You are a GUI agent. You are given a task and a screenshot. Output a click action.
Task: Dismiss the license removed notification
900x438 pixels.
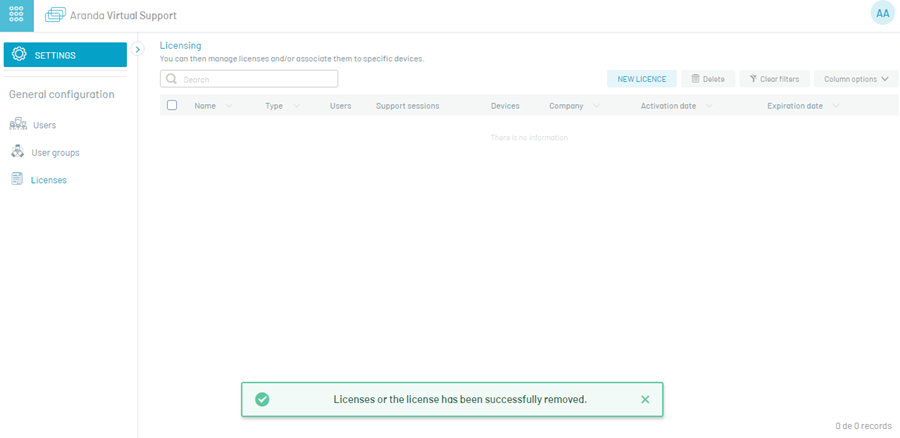coord(645,400)
